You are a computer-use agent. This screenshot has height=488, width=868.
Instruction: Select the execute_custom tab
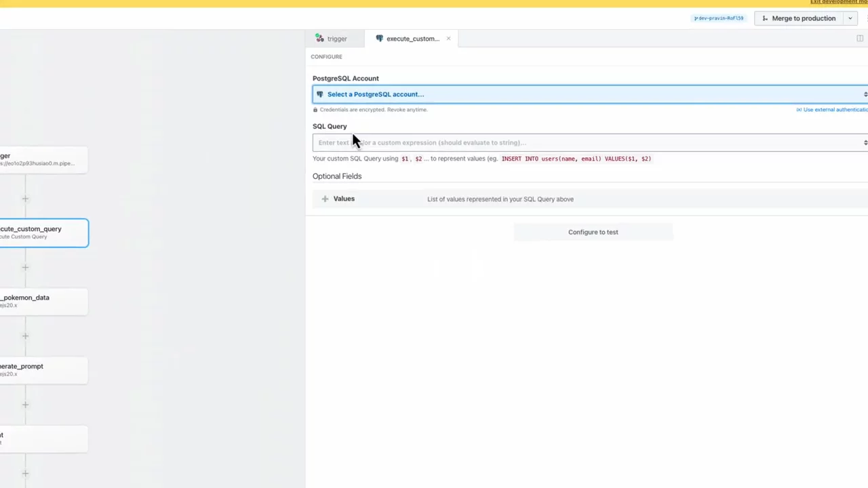pos(409,39)
